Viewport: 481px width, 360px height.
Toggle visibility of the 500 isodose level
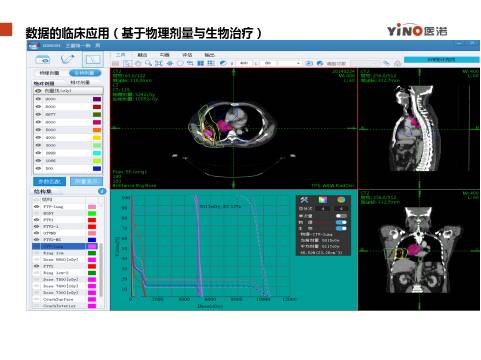[x=38, y=169]
